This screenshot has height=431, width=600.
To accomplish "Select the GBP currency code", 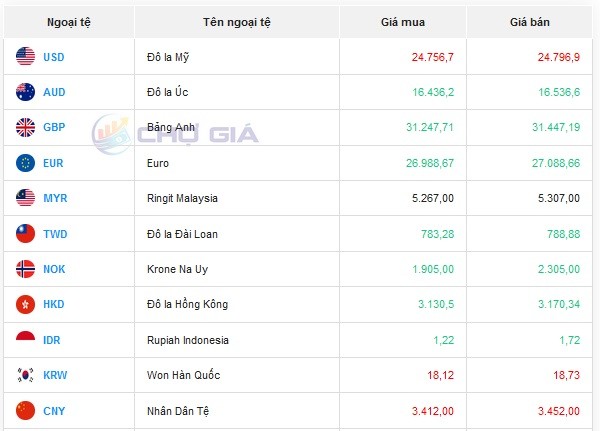I will tap(54, 128).
